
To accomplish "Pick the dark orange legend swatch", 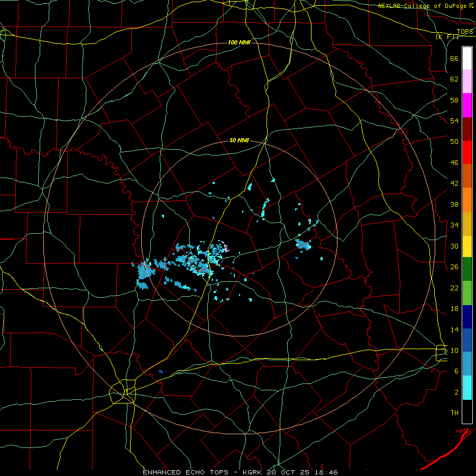I will pyautogui.click(x=467, y=176).
